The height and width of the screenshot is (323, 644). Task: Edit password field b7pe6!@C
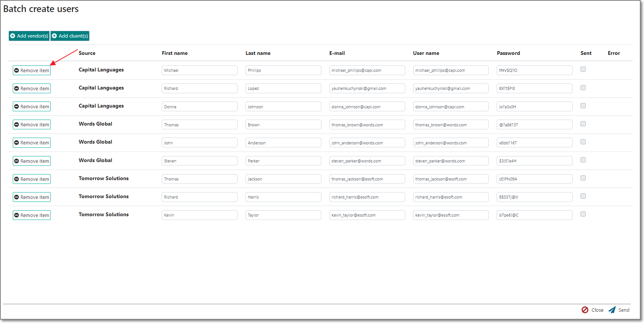click(x=535, y=215)
